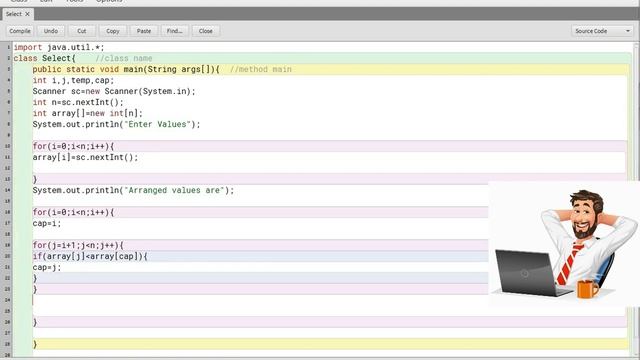
Task: Click the 'int i,j,temp,cap;' line
Action: click(73, 80)
